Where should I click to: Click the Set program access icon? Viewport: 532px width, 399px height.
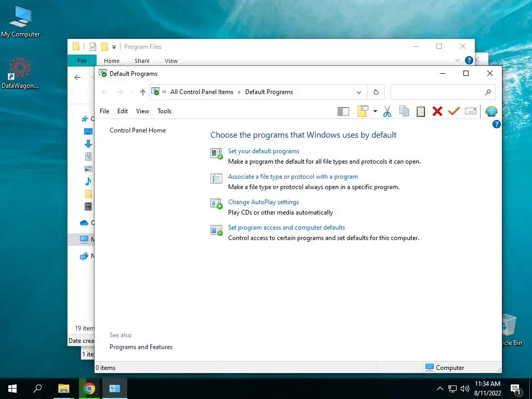(217, 230)
